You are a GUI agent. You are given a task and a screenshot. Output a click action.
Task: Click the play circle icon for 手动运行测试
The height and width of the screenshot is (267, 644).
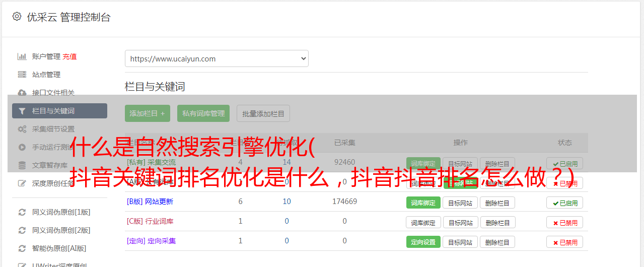click(x=22, y=147)
